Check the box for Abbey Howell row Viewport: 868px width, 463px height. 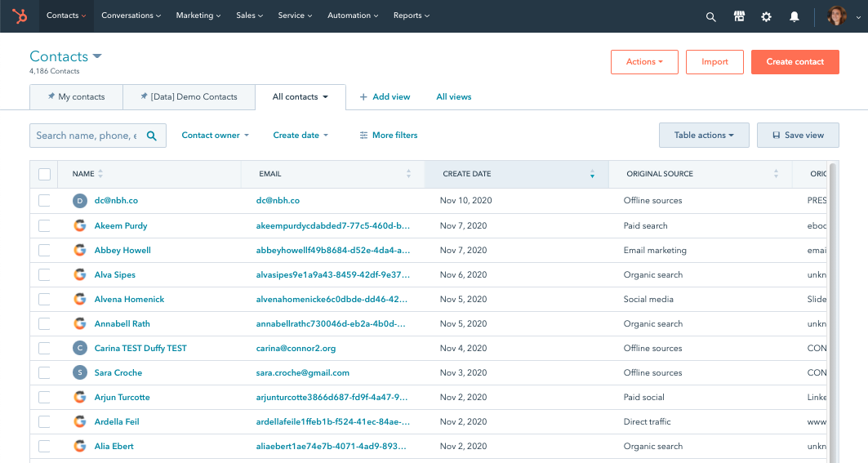[44, 250]
